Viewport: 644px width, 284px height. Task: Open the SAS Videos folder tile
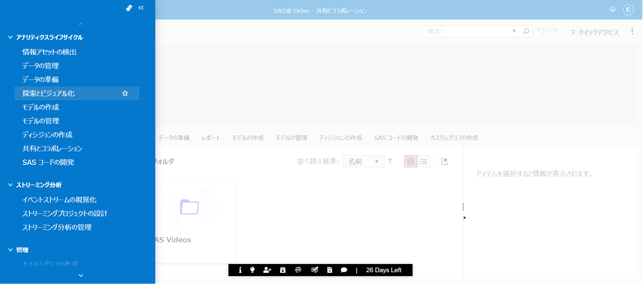point(195,222)
